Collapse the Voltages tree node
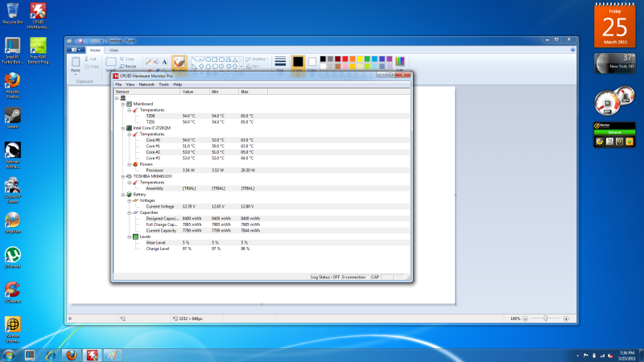This screenshot has height=362, width=644. click(130, 200)
